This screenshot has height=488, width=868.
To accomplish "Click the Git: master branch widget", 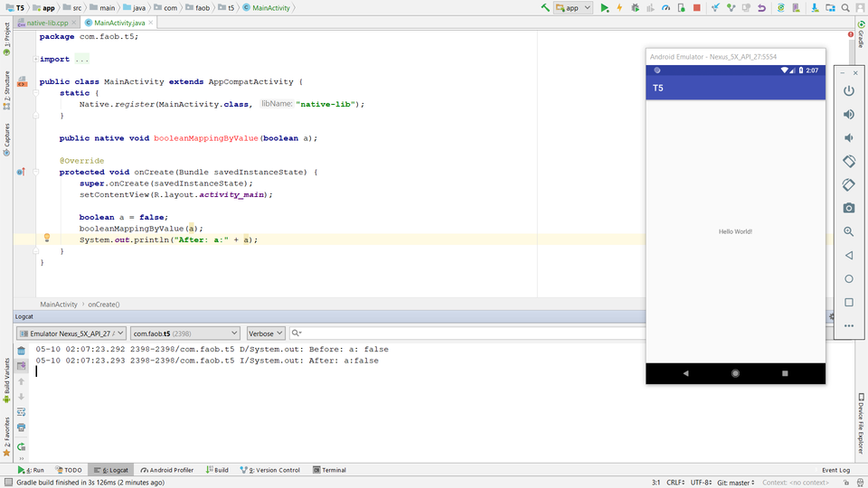I will pos(736,483).
